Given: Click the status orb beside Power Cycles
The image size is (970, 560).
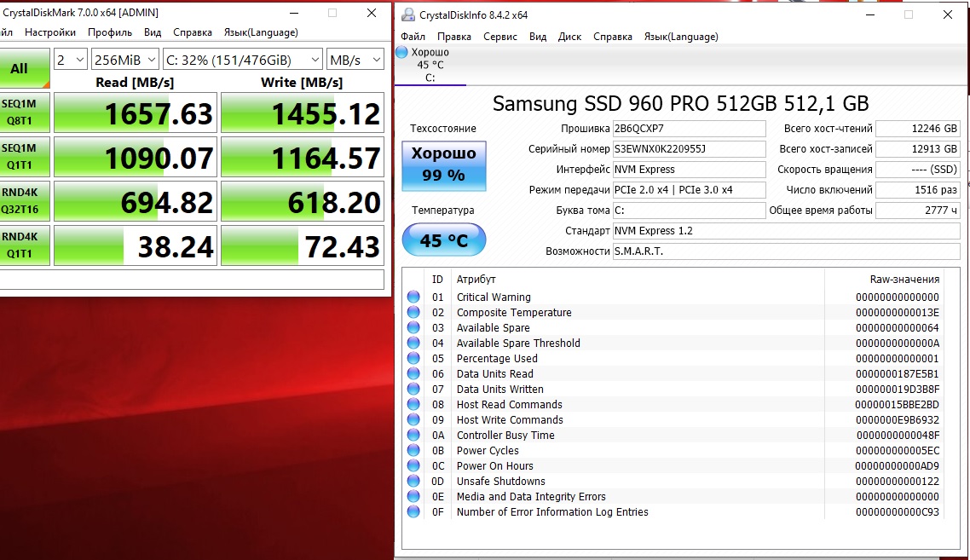Looking at the screenshot, I should [413, 451].
